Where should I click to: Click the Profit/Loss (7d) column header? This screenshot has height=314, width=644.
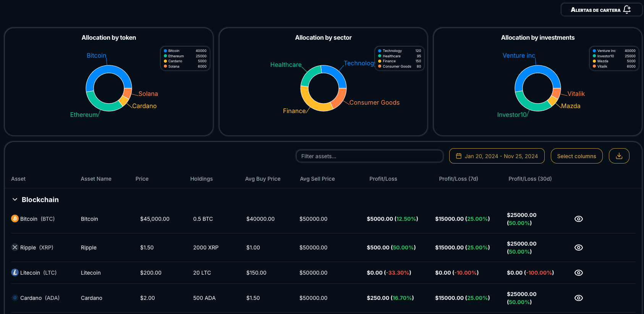pos(458,179)
